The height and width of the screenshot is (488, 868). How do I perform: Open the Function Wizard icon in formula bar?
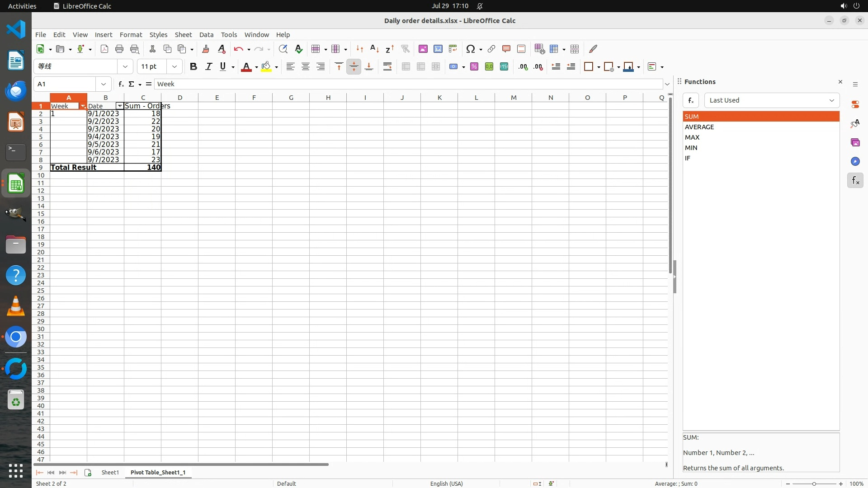point(121,84)
